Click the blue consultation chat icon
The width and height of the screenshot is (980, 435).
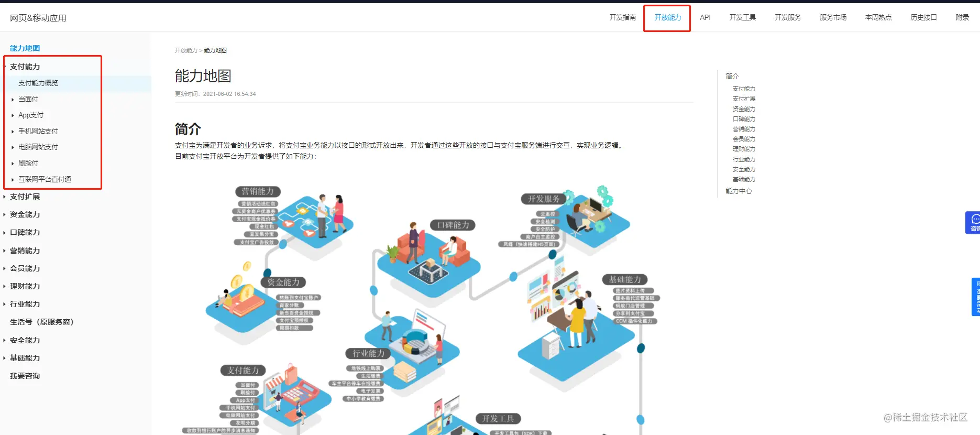click(x=973, y=222)
